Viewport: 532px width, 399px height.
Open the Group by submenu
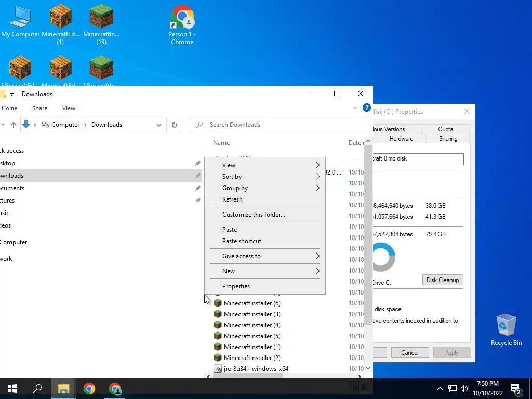click(265, 188)
